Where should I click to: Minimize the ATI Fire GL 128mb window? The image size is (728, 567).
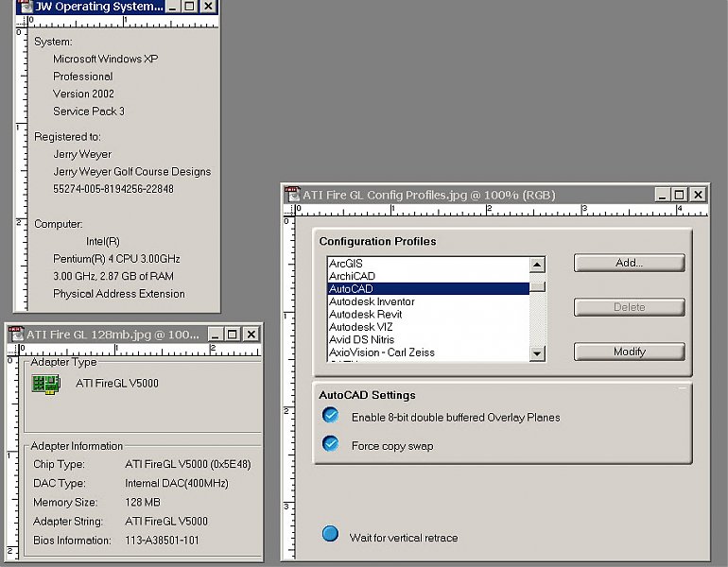[x=215, y=335]
